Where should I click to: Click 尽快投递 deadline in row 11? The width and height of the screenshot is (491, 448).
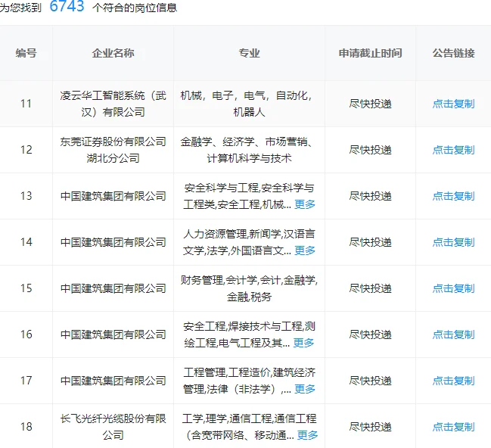(x=371, y=104)
